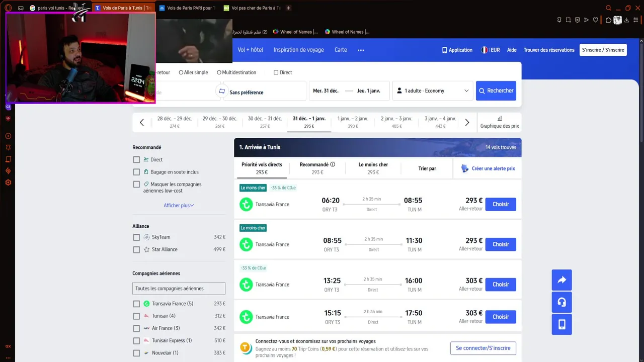Bookmark the page with the heart icon
The width and height of the screenshot is (644, 362).
click(x=596, y=20)
